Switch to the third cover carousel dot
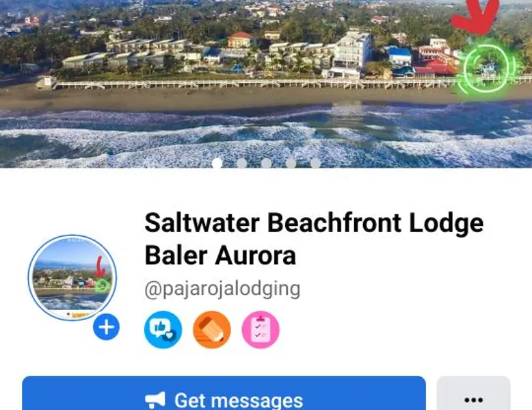 pyautogui.click(x=266, y=164)
